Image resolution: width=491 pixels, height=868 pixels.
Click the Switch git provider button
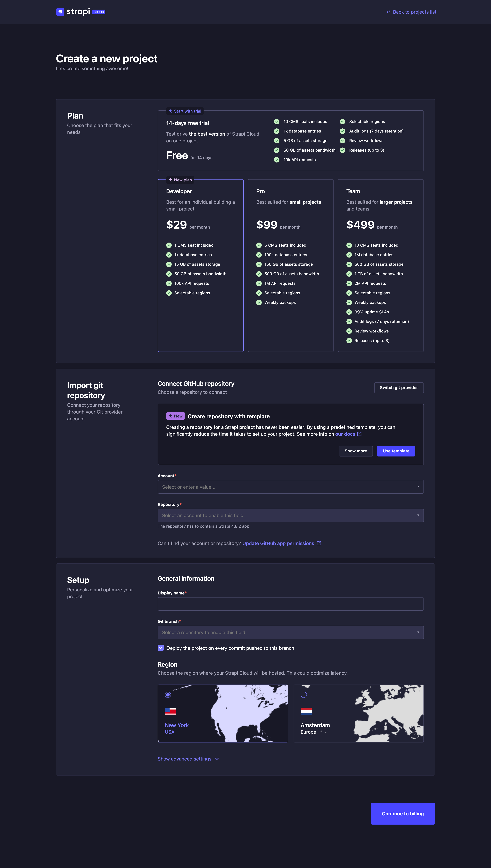(399, 387)
